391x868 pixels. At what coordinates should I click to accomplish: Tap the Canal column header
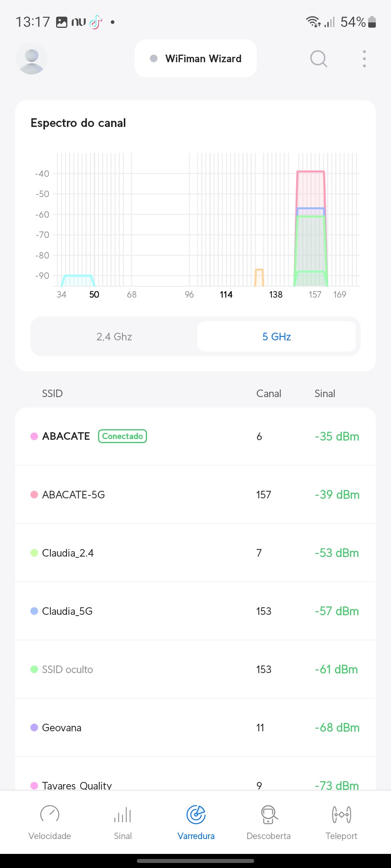(269, 393)
